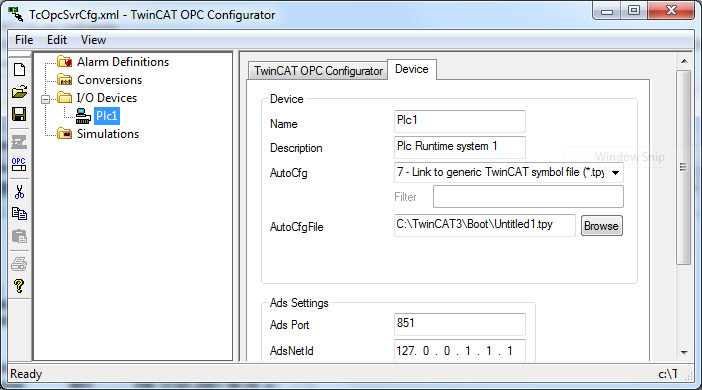Viewport: 702px width, 390px height.
Task: Click the Name input field
Action: (459, 121)
